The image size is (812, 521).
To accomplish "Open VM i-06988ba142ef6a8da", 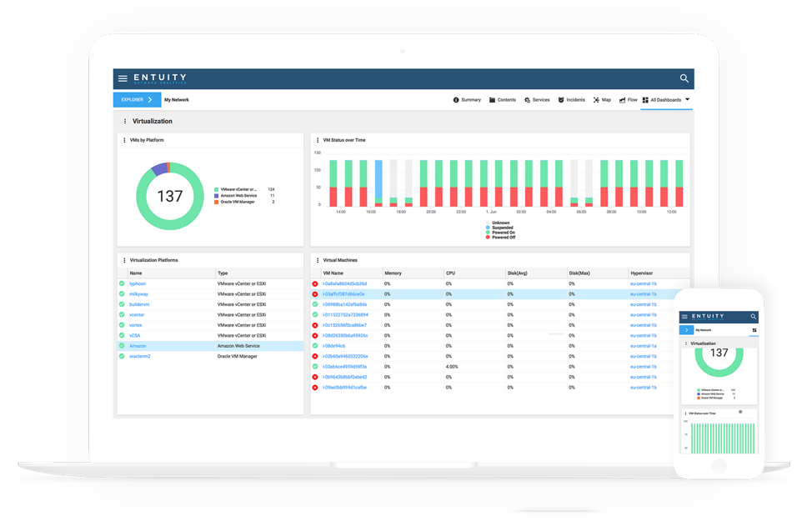I will point(344,304).
